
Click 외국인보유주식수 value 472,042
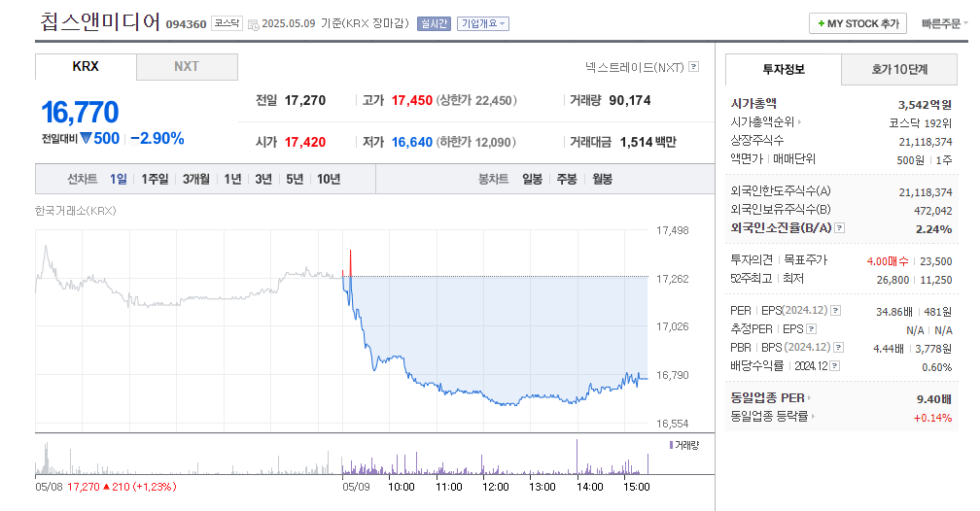(x=933, y=211)
